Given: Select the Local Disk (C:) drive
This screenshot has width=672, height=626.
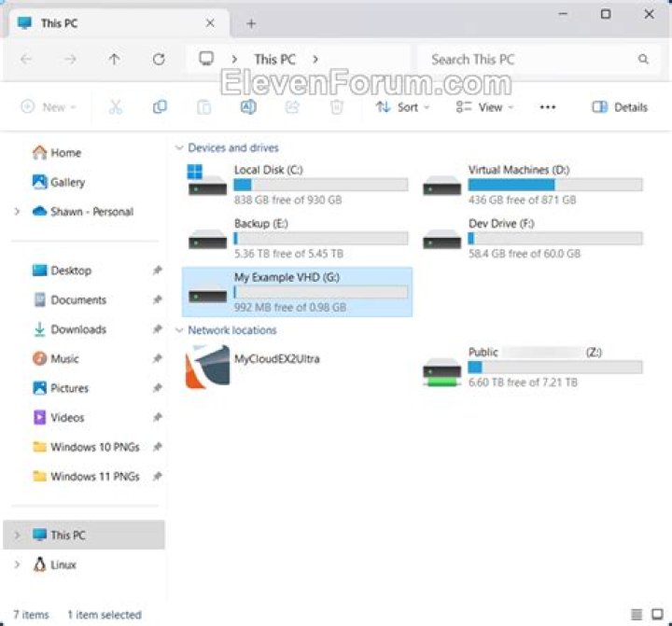Looking at the screenshot, I should [298, 184].
